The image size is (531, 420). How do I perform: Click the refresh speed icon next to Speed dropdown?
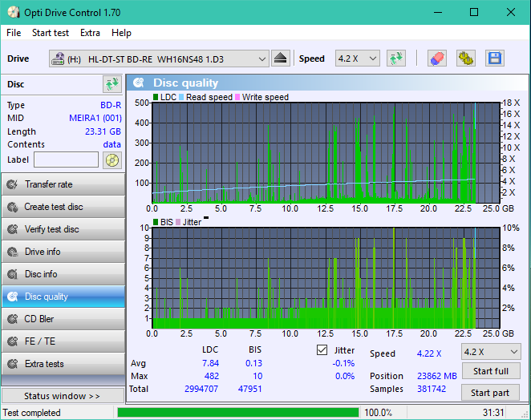click(x=396, y=59)
